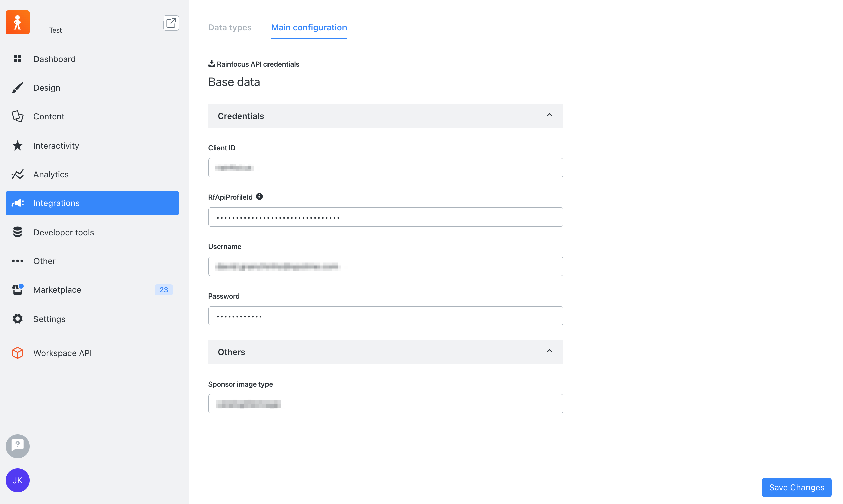Click the Rainfocus API credentials label
This screenshot has width=843, height=504.
258,64
